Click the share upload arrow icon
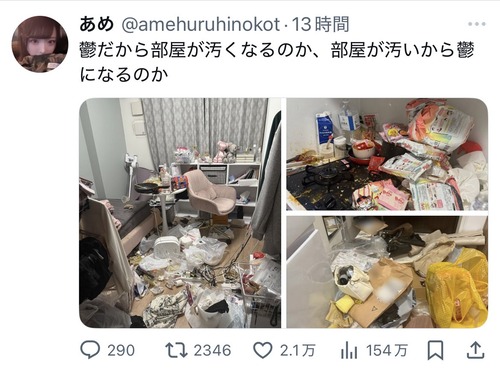500x374 pixels. 476,350
